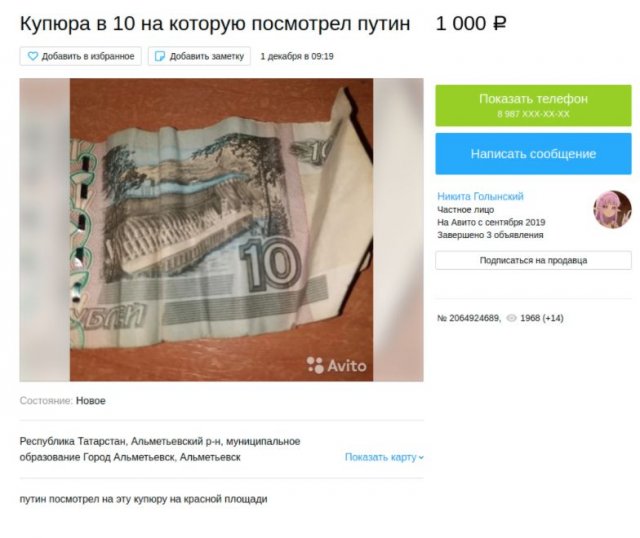Image resolution: width=640 pixels, height=538 pixels.
Task: Click the ruble currency symbol in price
Action: point(500,23)
